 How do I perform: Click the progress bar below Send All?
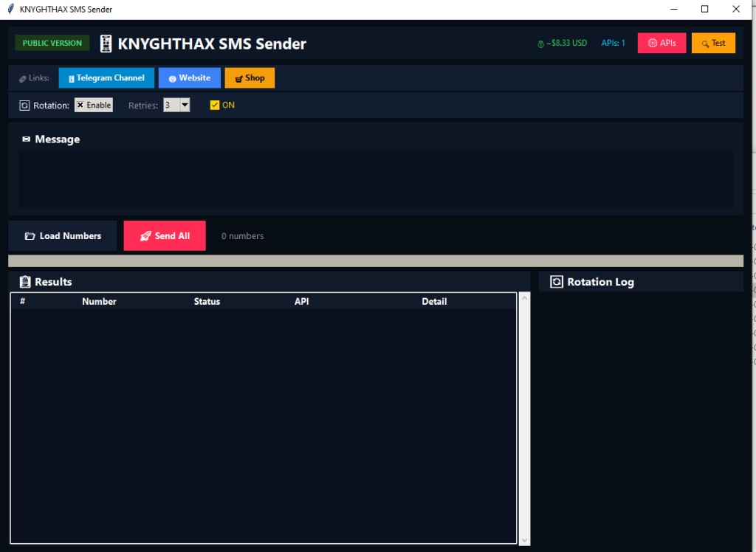click(x=376, y=261)
